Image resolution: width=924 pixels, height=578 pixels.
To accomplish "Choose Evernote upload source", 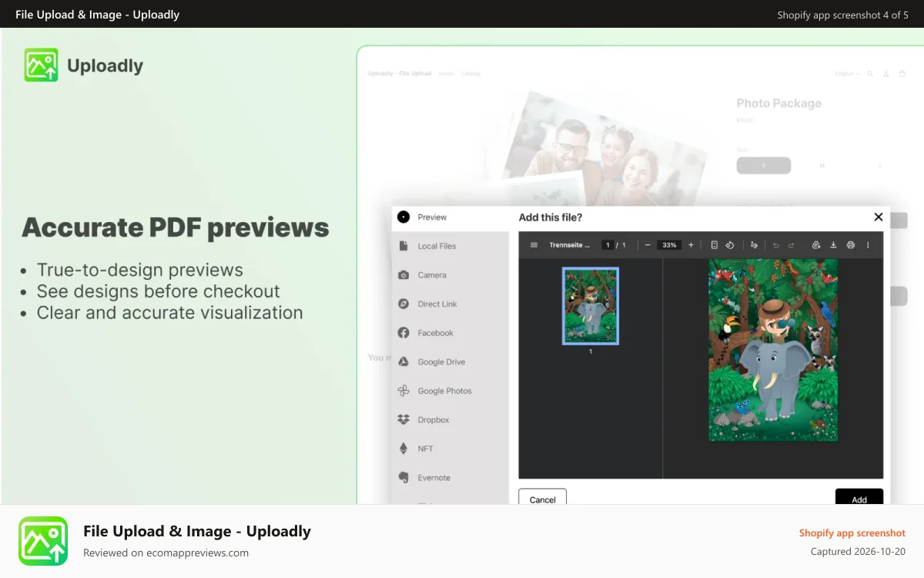I will tap(450, 478).
